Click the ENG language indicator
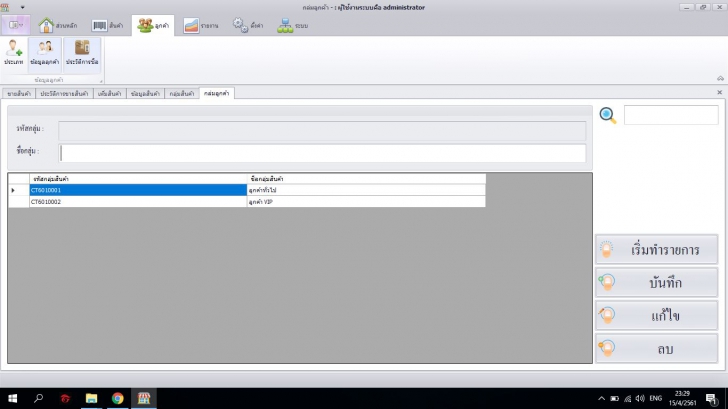The width and height of the screenshot is (728, 409). pos(656,398)
